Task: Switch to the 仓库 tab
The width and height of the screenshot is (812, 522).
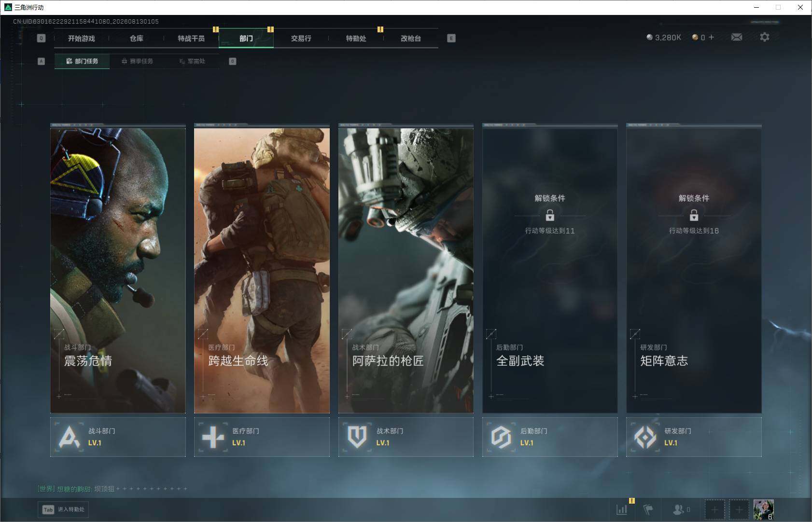Action: [x=137, y=39]
